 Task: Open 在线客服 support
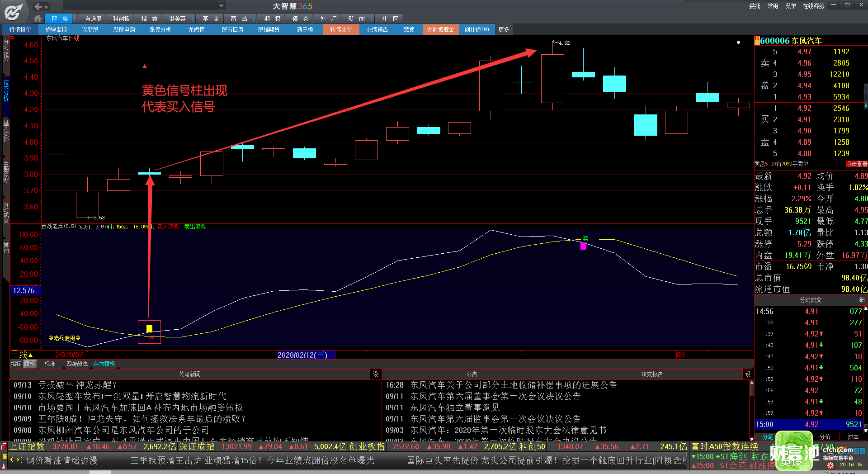pos(814,6)
